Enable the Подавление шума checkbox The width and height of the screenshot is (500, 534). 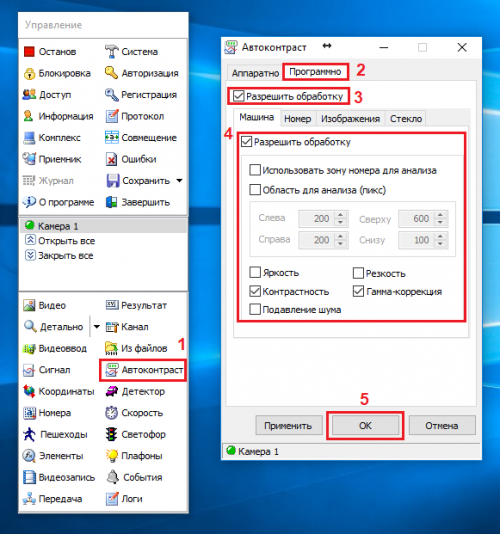click(255, 309)
